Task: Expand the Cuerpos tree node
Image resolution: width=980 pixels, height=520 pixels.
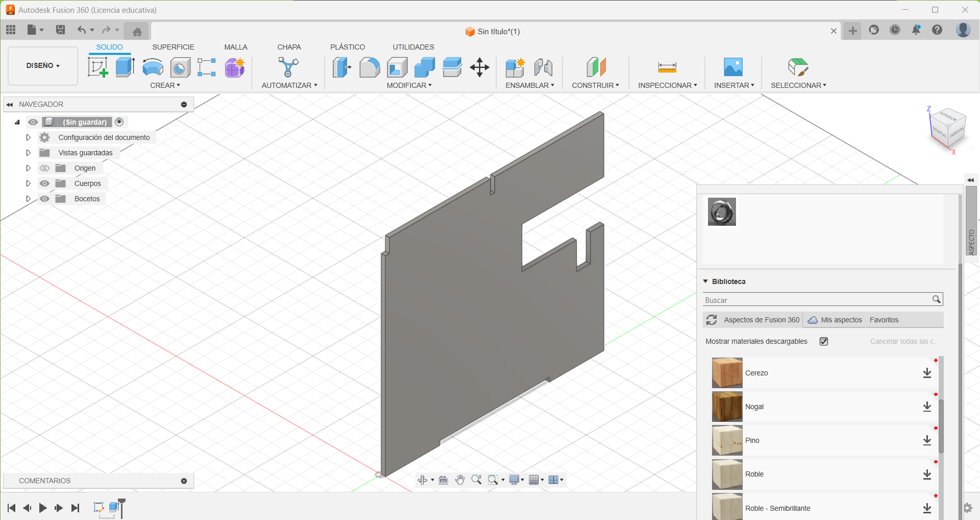Action: (29, 183)
